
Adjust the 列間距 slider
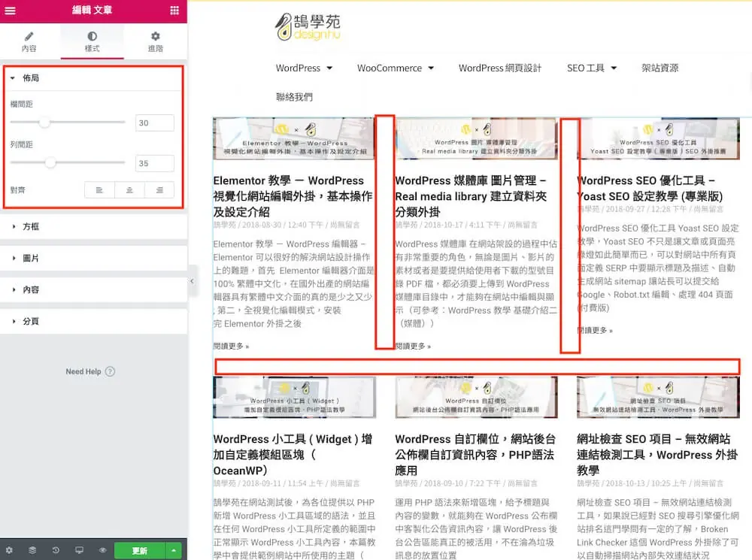coord(50,162)
